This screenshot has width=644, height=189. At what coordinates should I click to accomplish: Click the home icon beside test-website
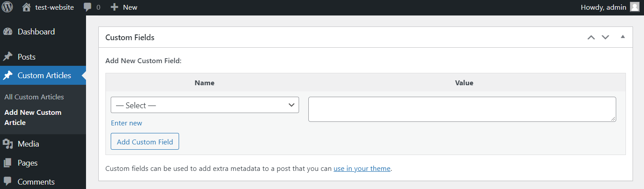(x=26, y=7)
